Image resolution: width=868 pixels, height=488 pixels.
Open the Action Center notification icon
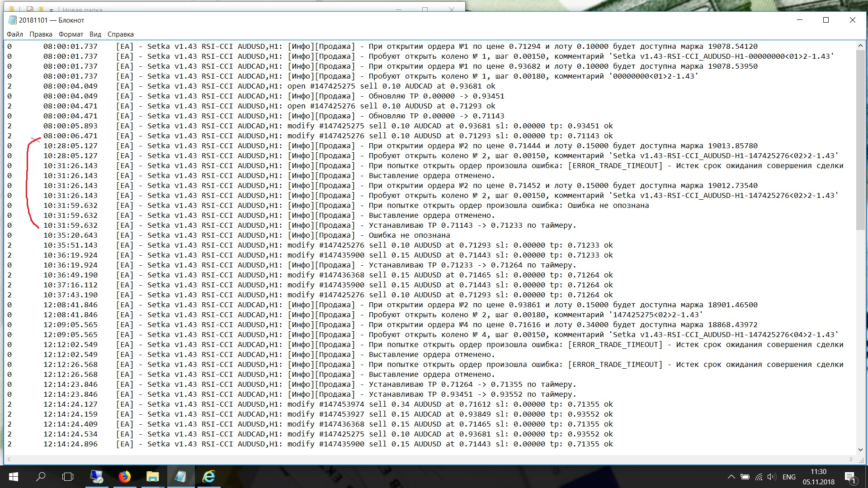[850, 477]
